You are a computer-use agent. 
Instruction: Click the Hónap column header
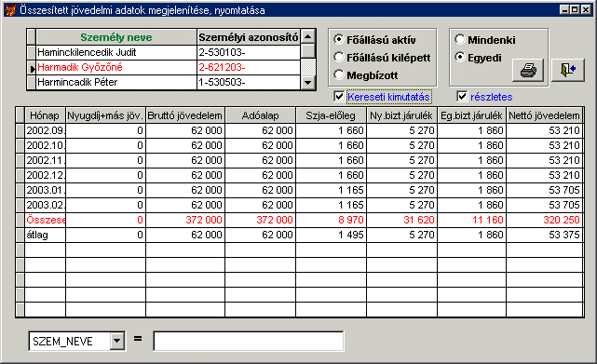point(45,115)
